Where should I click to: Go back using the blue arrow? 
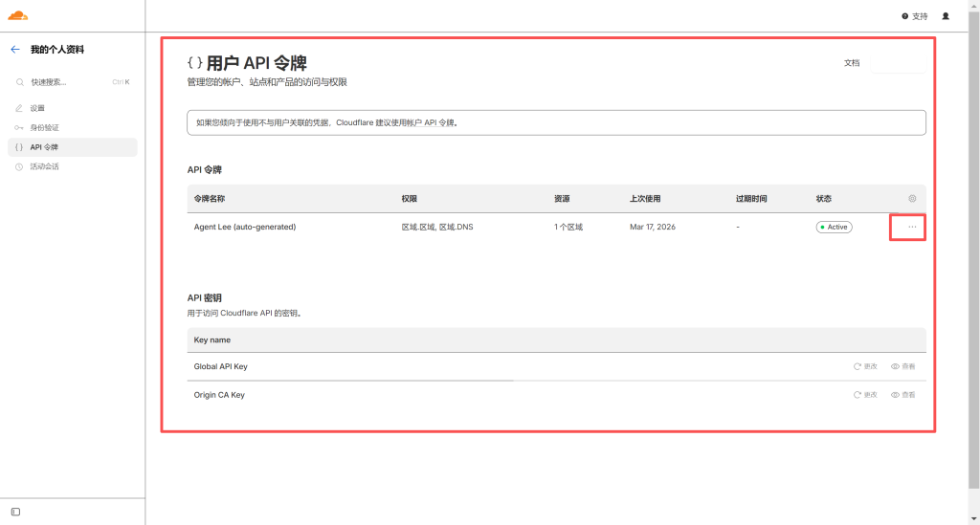[15, 50]
